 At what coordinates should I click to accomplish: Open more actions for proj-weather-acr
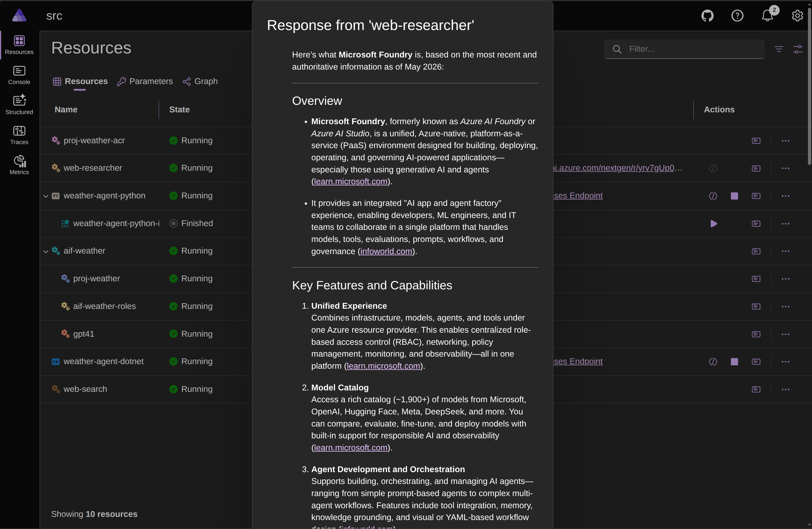pyautogui.click(x=785, y=141)
